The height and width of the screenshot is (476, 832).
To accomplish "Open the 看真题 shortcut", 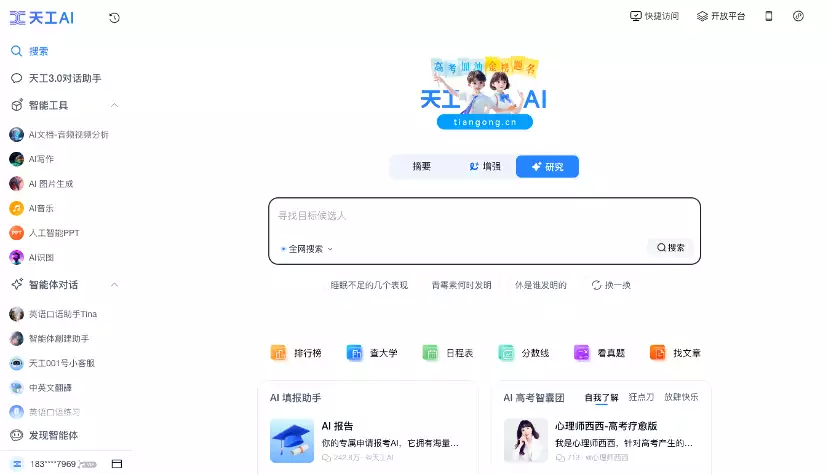I will 600,352.
